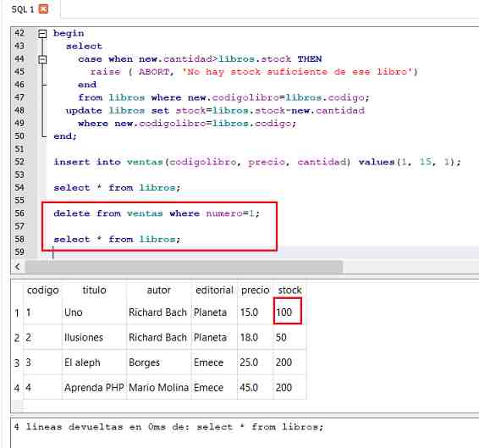Image resolution: width=479 pixels, height=448 pixels.
Task: Click the autor column header
Action: pos(158,290)
